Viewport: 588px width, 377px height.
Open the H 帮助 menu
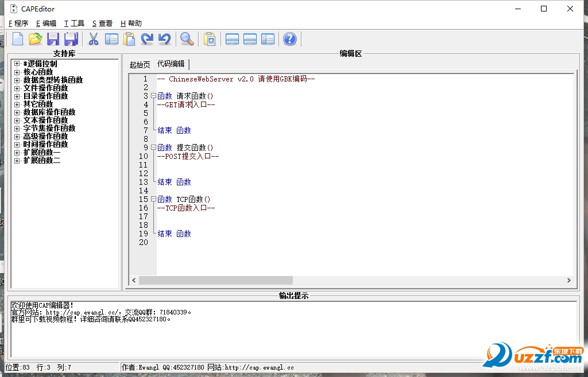point(131,23)
